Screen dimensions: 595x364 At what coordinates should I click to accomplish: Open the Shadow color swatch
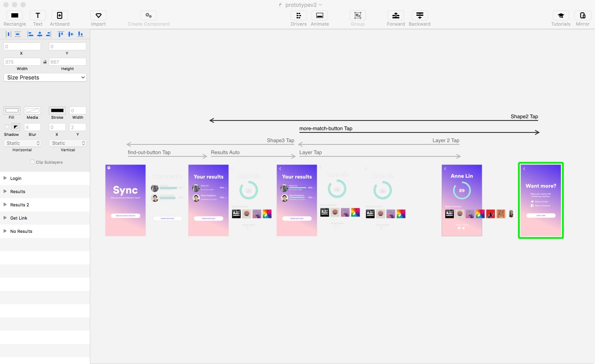[16, 127]
